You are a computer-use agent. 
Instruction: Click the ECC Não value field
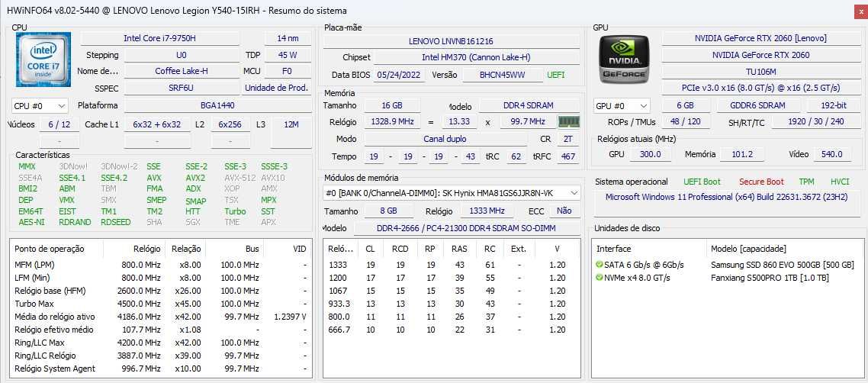(564, 211)
